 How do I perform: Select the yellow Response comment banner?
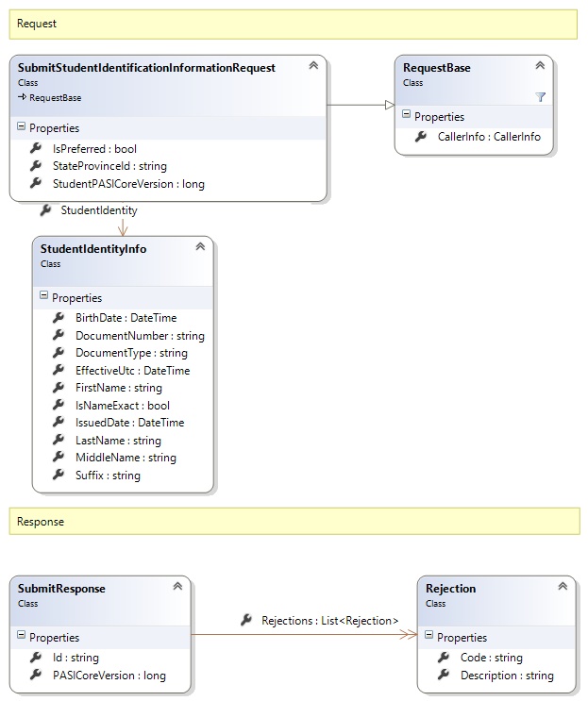tap(294, 521)
